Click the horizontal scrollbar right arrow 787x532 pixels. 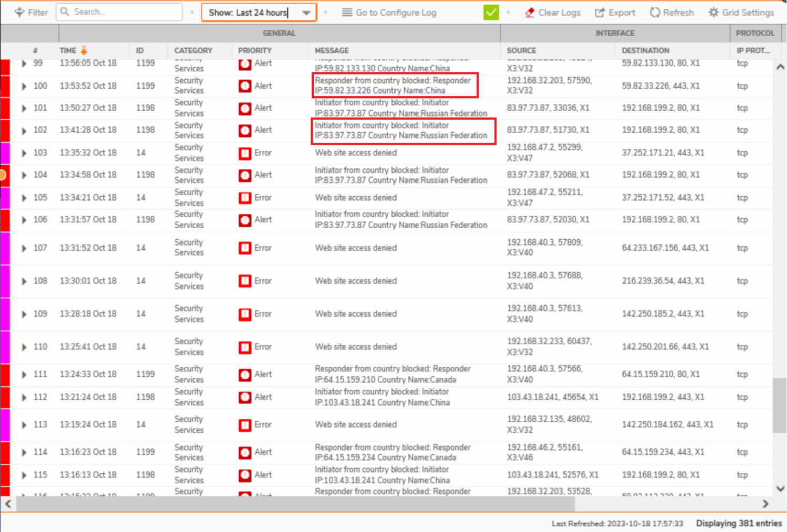(x=765, y=504)
